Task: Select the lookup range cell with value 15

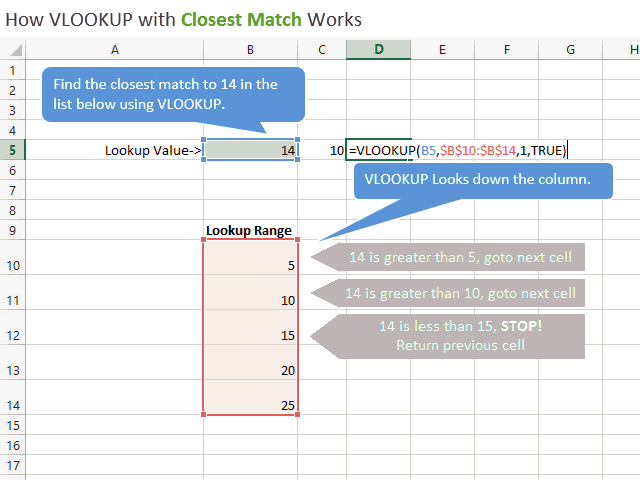Action: 249,334
